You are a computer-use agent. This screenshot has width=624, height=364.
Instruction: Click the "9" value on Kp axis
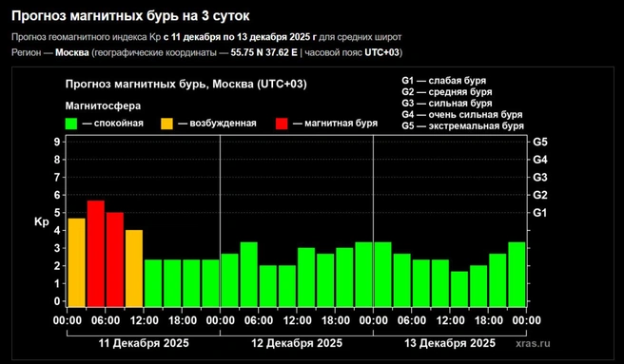[x=57, y=142]
